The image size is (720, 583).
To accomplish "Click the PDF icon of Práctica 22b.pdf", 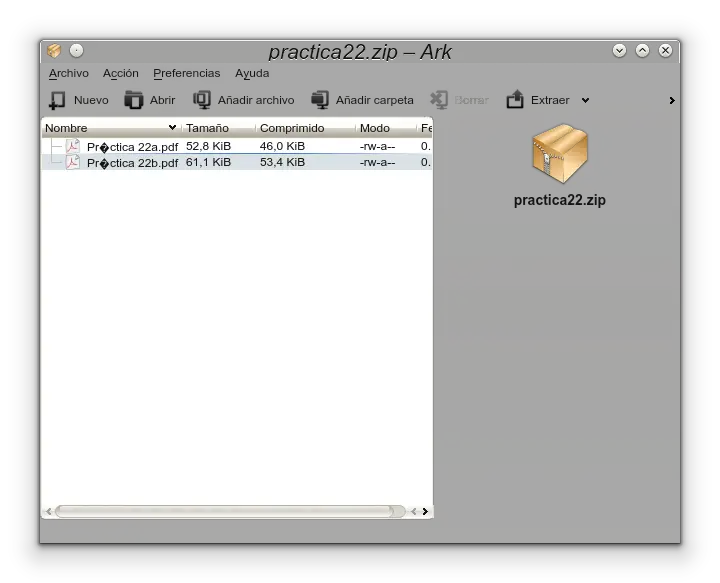I will pos(73,163).
